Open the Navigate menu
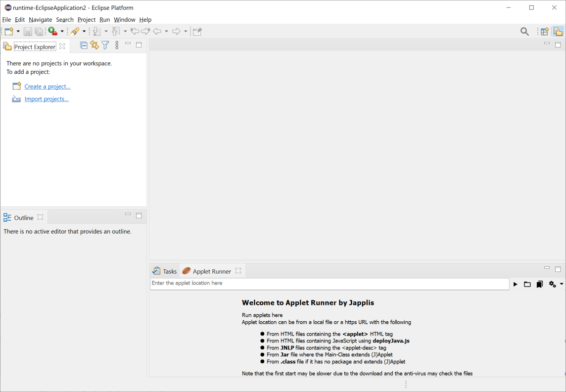Image resolution: width=566 pixels, height=392 pixels. [x=41, y=19]
